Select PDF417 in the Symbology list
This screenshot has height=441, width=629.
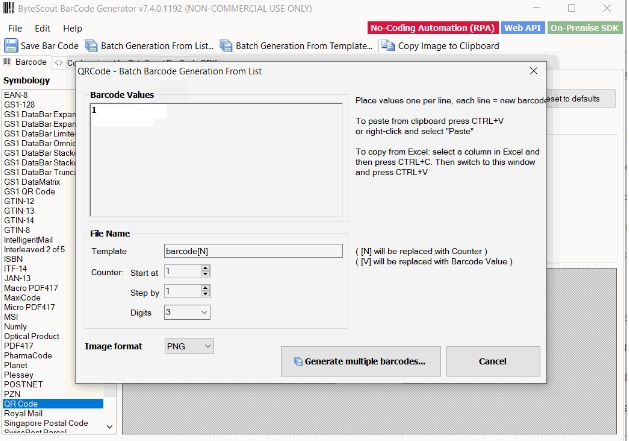(x=19, y=346)
